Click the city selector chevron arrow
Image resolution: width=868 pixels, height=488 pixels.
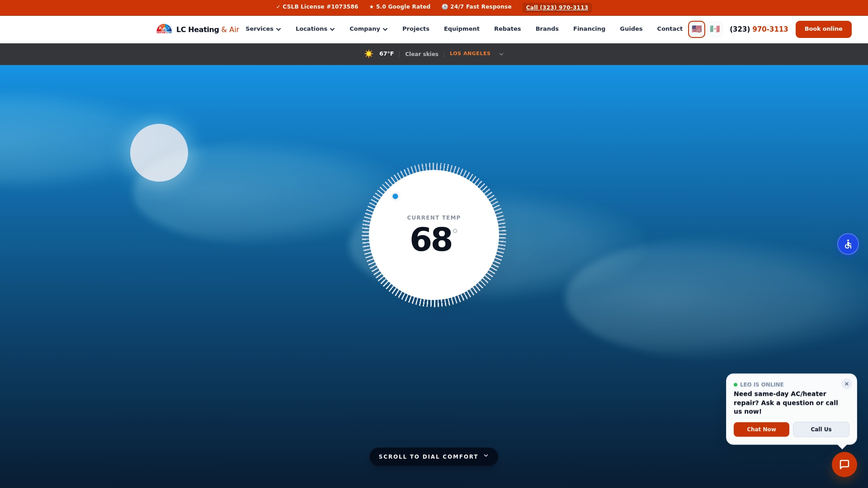click(501, 54)
